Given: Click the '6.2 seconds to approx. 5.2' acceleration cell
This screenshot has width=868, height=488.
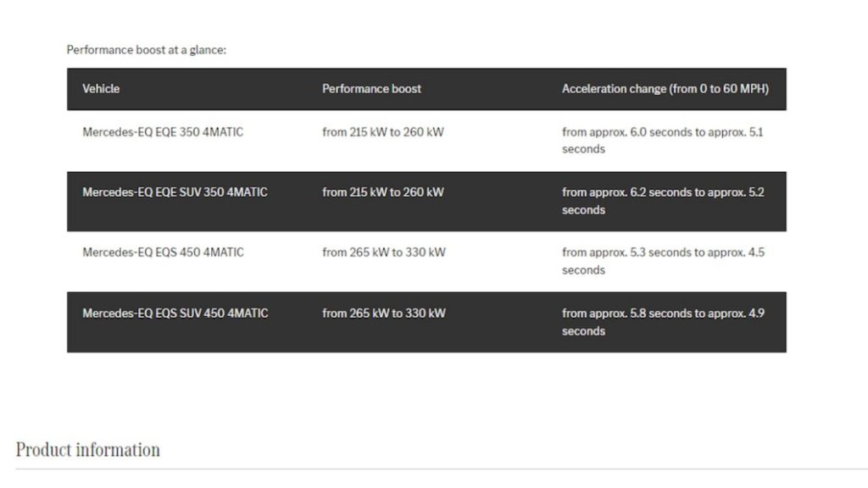Looking at the screenshot, I should [x=663, y=201].
